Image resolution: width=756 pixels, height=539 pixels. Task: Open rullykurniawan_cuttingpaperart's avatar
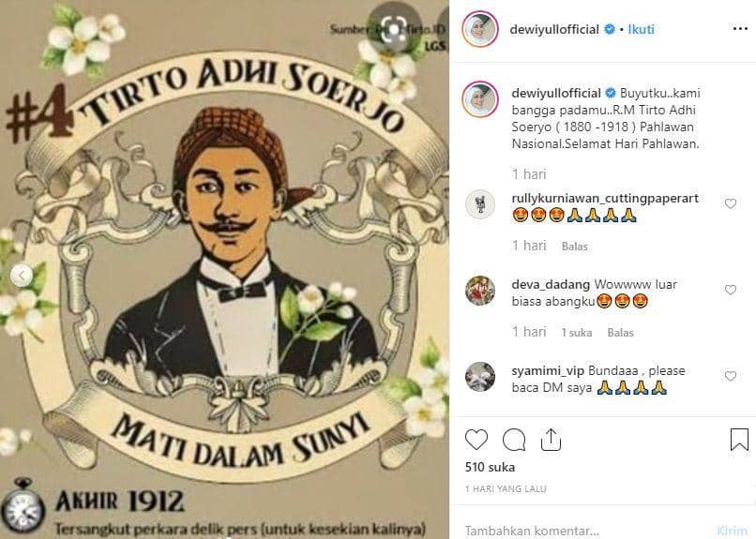(480, 204)
